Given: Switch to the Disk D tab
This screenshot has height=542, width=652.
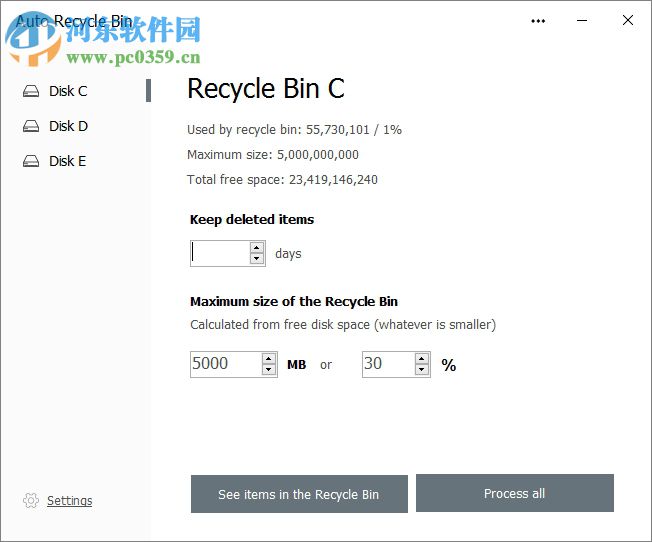Looking at the screenshot, I should (x=69, y=126).
